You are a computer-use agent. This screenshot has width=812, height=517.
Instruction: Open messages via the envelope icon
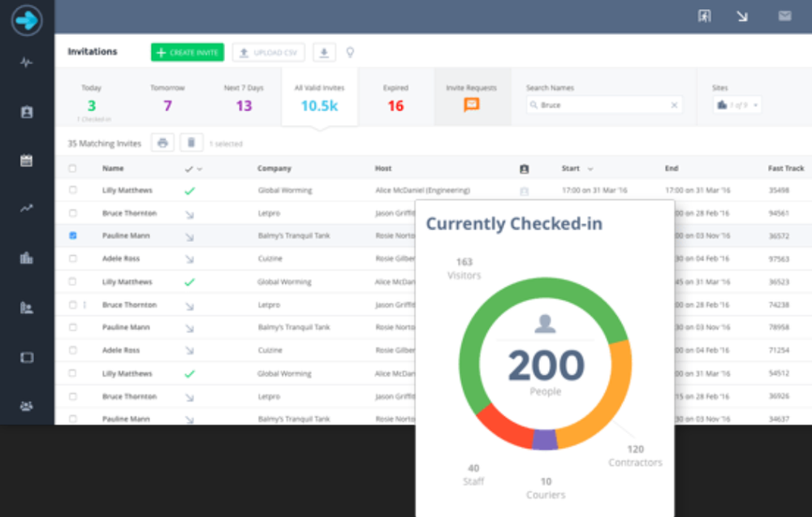783,15
